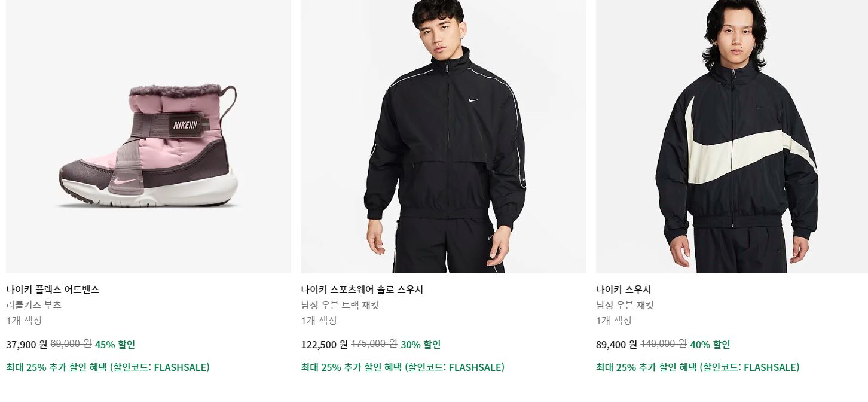The width and height of the screenshot is (868, 402).
Task: Select the 남성 우븐 트랙 재킷 subtitle
Action: pyautogui.click(x=340, y=305)
